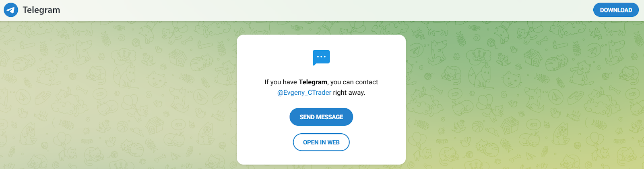Click white card area right of OPEN IN WEB
The image size is (644, 169).
pyautogui.click(x=377, y=142)
